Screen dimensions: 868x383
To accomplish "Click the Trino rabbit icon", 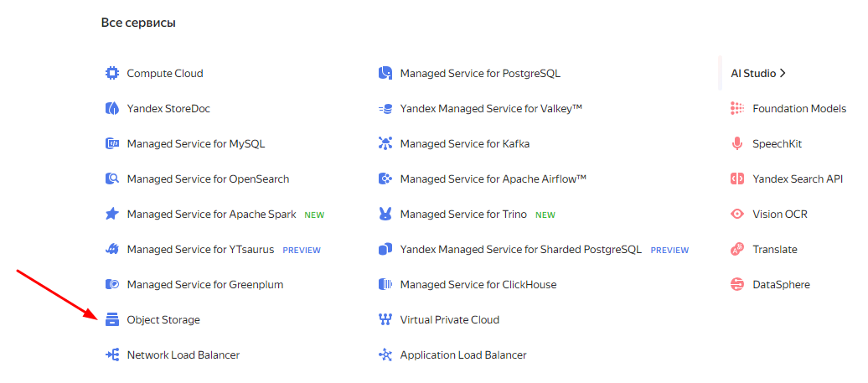I will (x=385, y=215).
